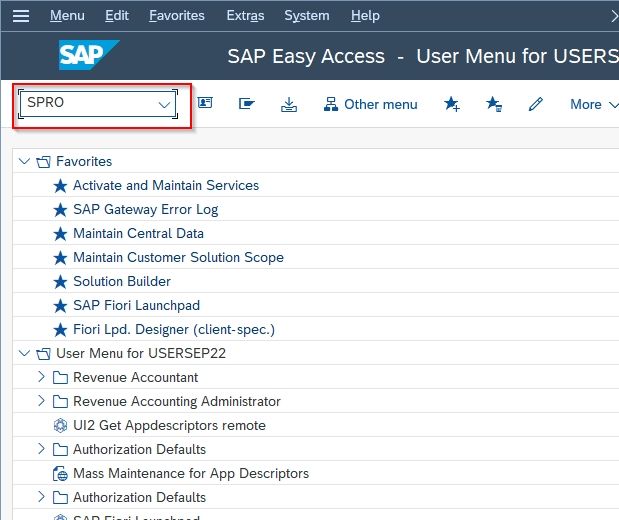Click the last Authorization Defaults folder icon
619x520 pixels.
[x=60, y=498]
